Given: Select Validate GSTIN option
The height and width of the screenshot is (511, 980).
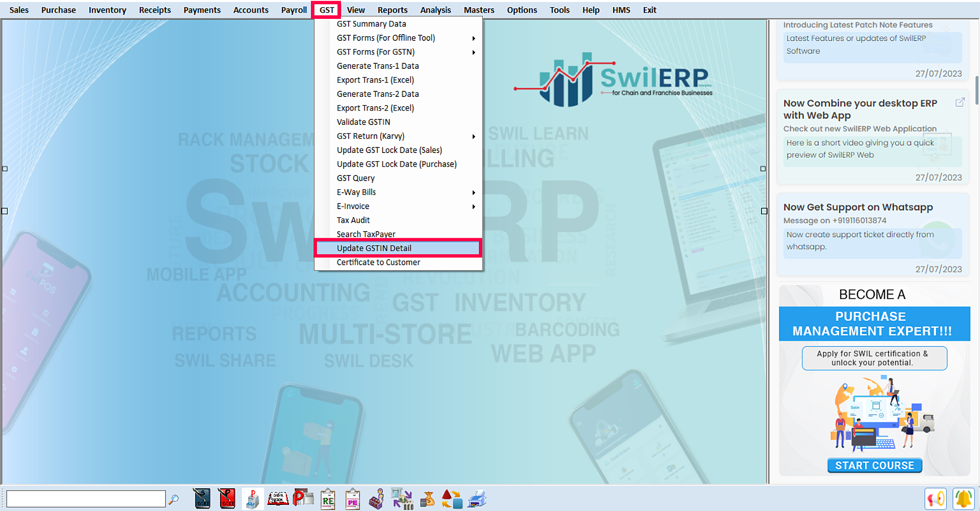Looking at the screenshot, I should (398, 122).
